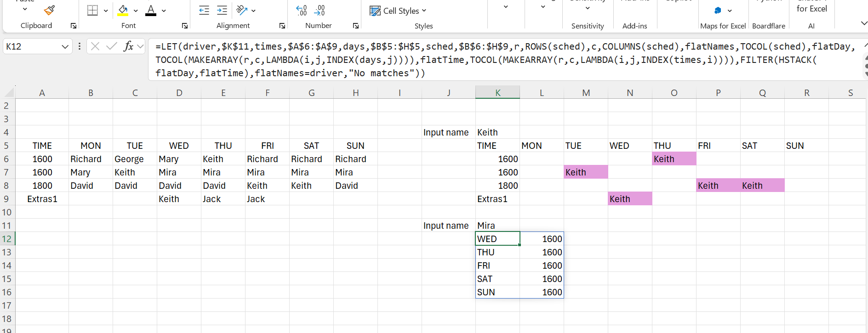Click the Maps for Excel blue icon
Image resolution: width=868 pixels, height=333 pixels.
[718, 10]
